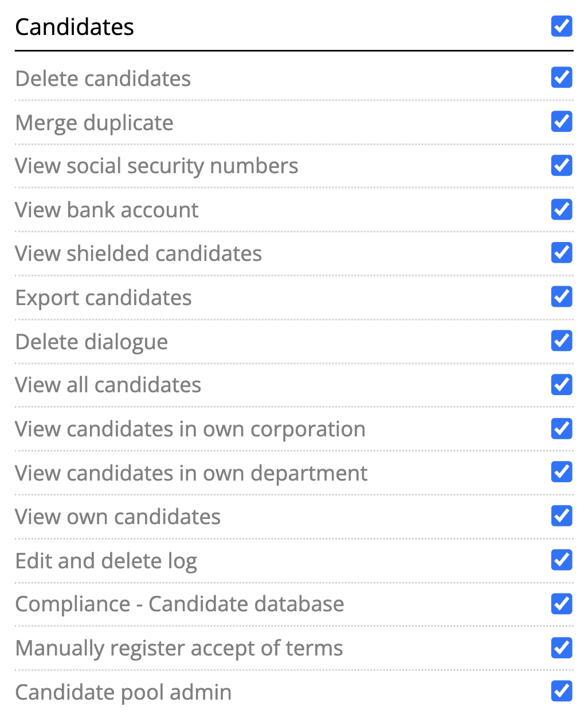The height and width of the screenshot is (718, 588).
Task: Click the View bank account label
Action: [x=107, y=210]
